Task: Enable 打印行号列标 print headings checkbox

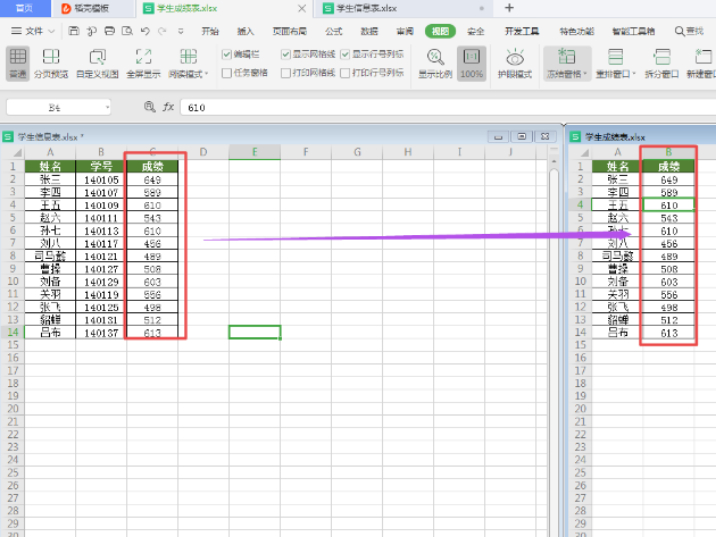Action: (x=345, y=73)
